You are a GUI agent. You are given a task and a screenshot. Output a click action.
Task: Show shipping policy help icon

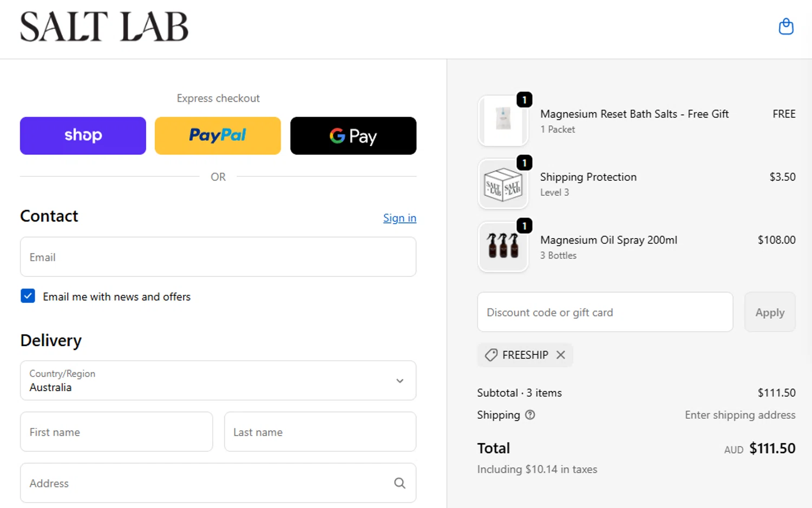coord(530,415)
